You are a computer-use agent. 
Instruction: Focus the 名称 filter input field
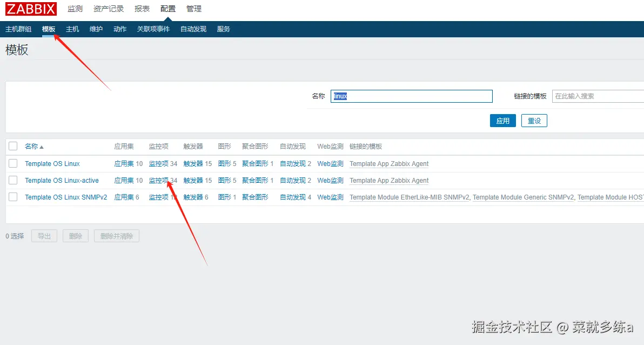tap(412, 96)
